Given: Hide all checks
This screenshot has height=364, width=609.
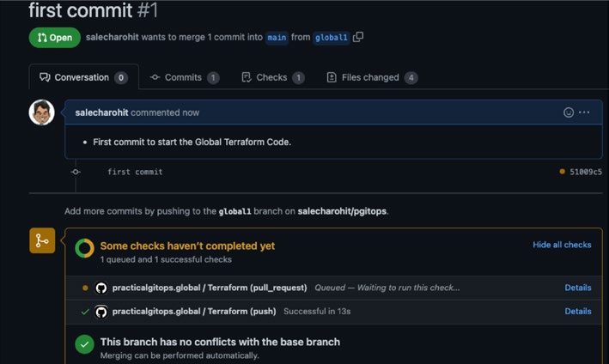Looking at the screenshot, I should (x=562, y=245).
